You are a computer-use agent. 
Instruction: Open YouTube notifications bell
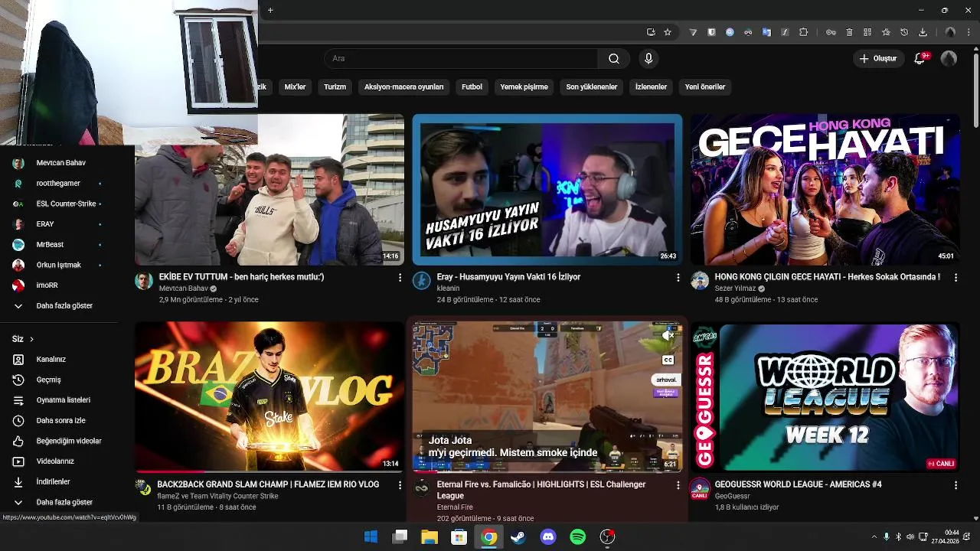click(x=920, y=58)
